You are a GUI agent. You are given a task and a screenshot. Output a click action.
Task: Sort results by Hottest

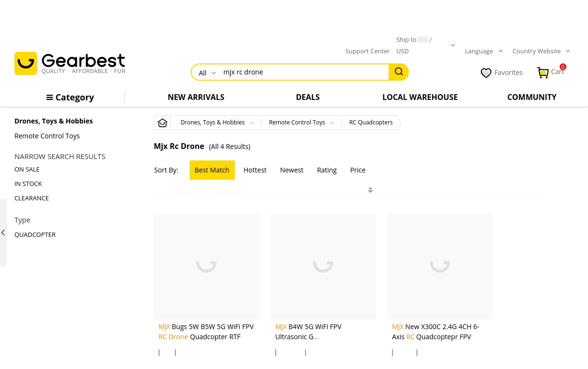pyautogui.click(x=255, y=170)
